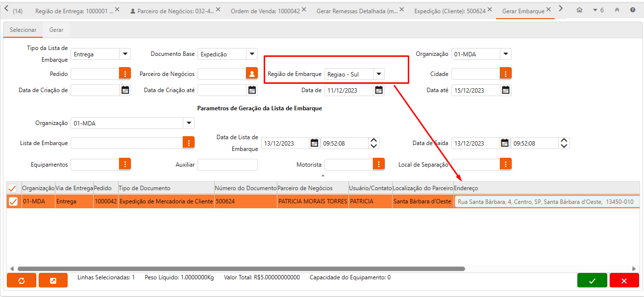
Task: Switch to the Gerar tab
Action: tap(56, 30)
